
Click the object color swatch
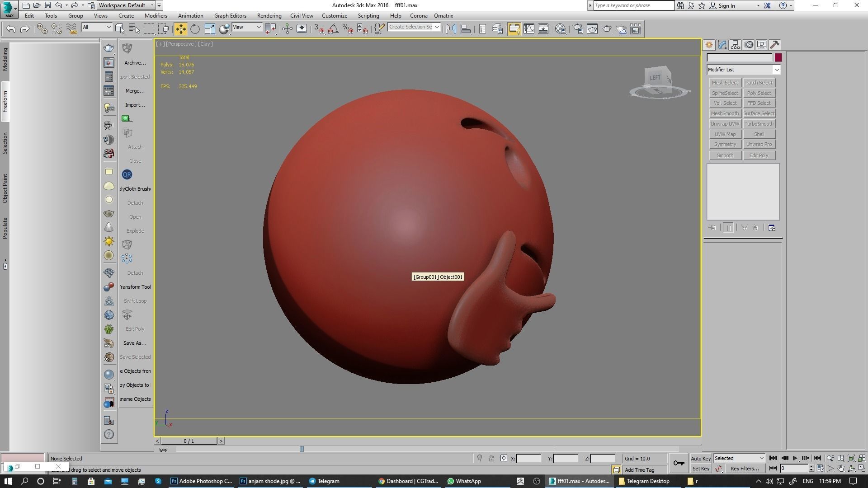778,57
